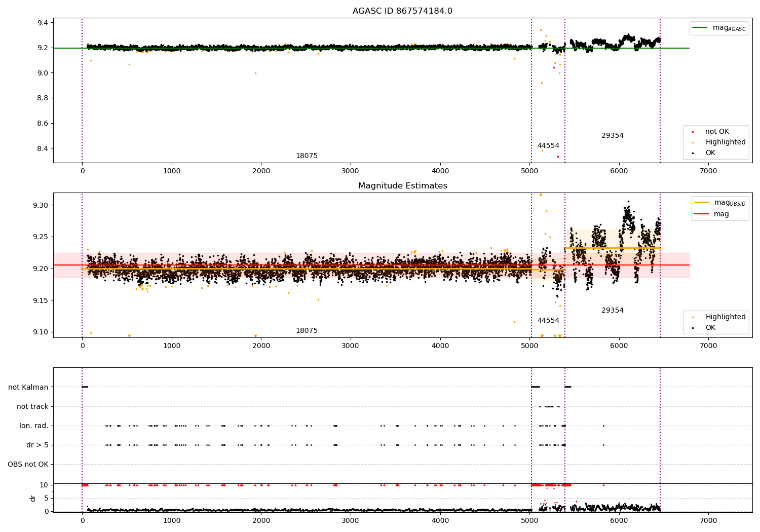Click the 9.4 y-axis tick of top plot
This screenshot has width=760, height=532.
pos(42,23)
